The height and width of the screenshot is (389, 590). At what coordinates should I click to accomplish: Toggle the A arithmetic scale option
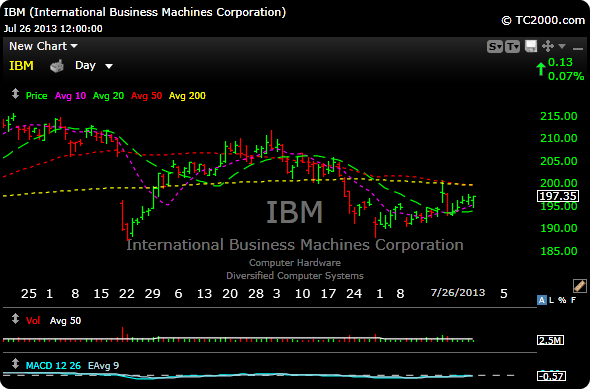coord(541,300)
